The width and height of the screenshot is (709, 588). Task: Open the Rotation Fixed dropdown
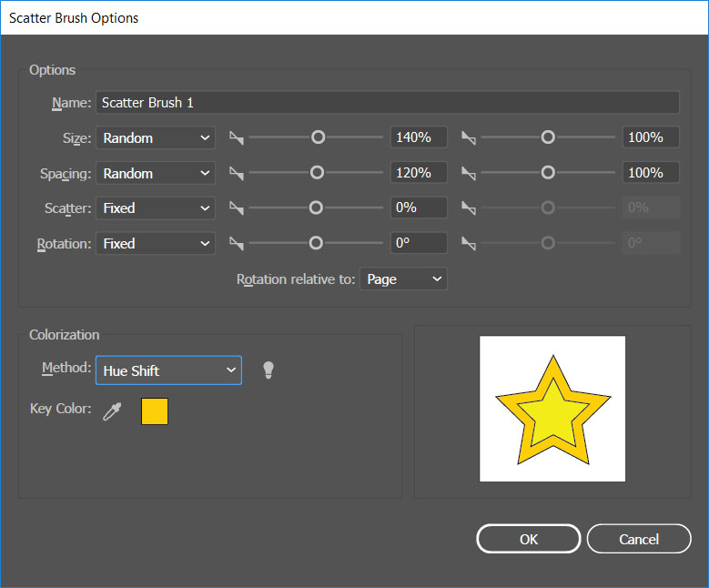click(x=156, y=244)
